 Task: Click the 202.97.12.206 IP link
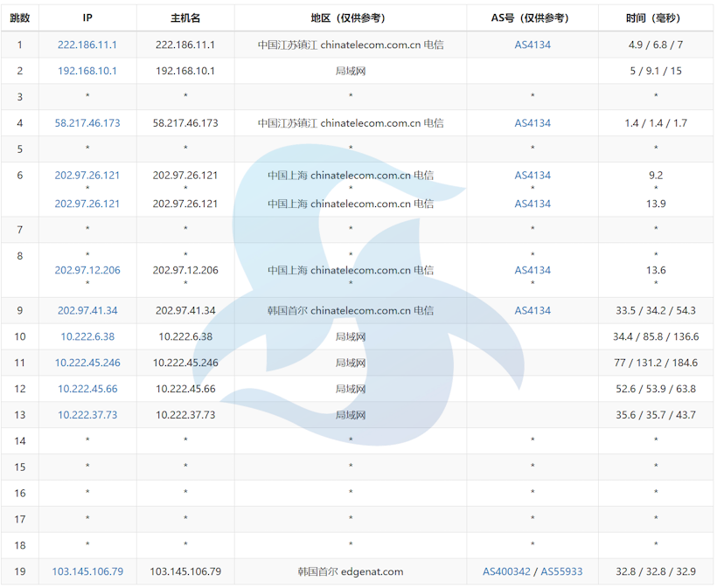pyautogui.click(x=87, y=270)
